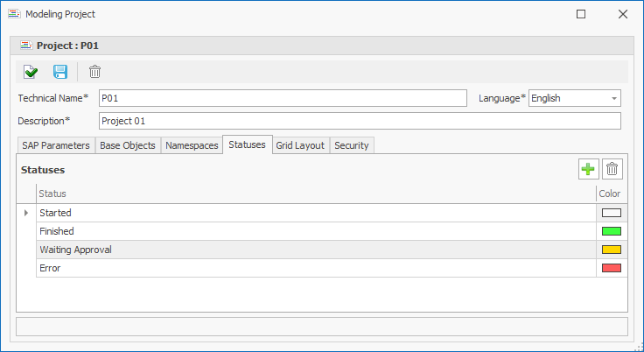Switch to the SAP Parameters tab
The width and height of the screenshot is (644, 352).
point(55,145)
